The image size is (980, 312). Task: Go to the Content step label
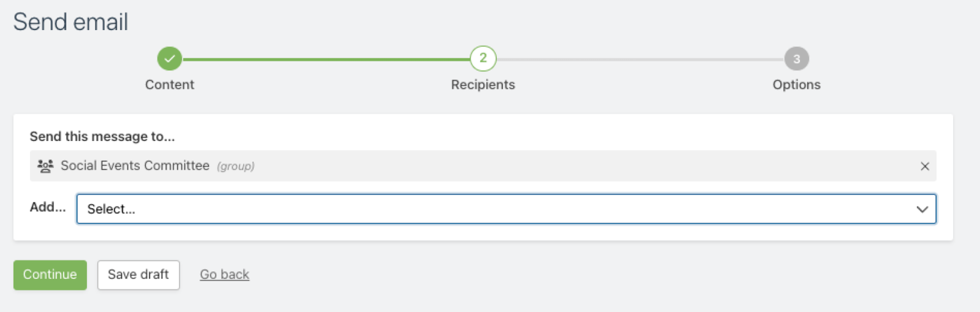tap(170, 85)
